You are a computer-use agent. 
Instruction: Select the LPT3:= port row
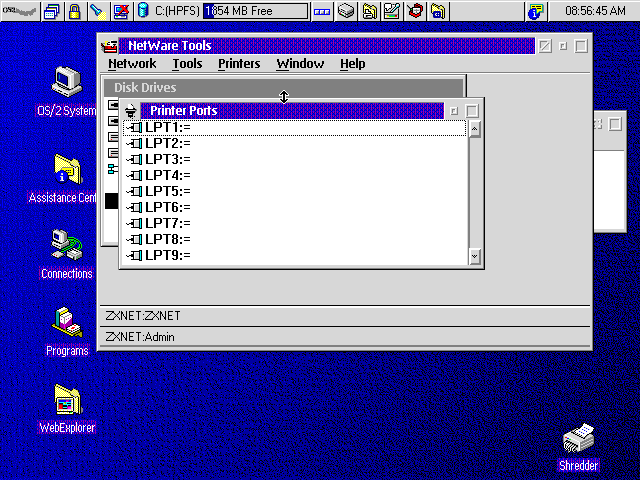pyautogui.click(x=294, y=159)
